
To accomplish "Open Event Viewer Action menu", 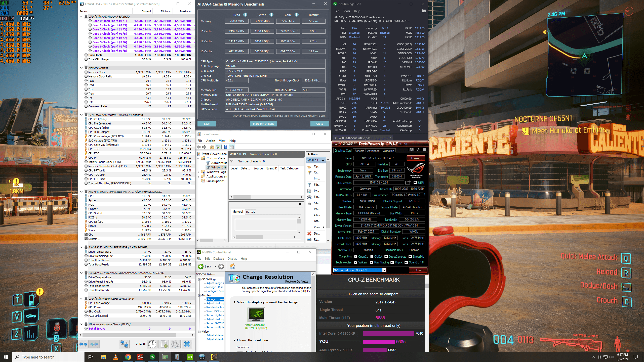I will click(211, 141).
